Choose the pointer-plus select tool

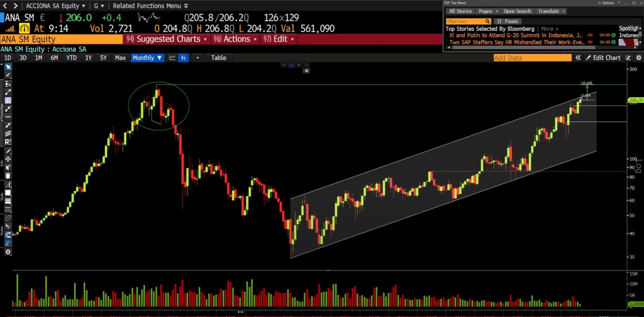tap(8, 168)
